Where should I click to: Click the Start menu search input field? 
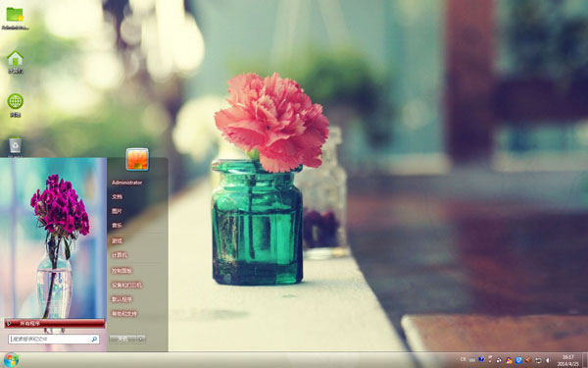coord(54,340)
